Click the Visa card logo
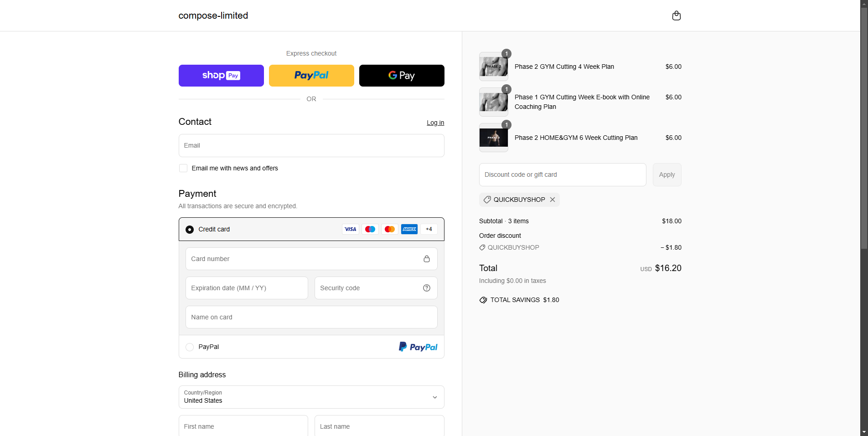The image size is (868, 436). (x=351, y=229)
